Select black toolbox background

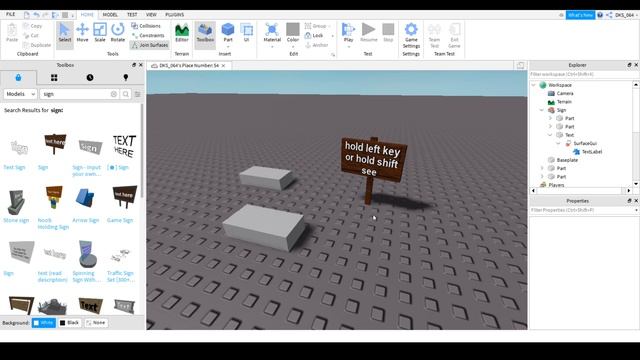(x=69, y=322)
